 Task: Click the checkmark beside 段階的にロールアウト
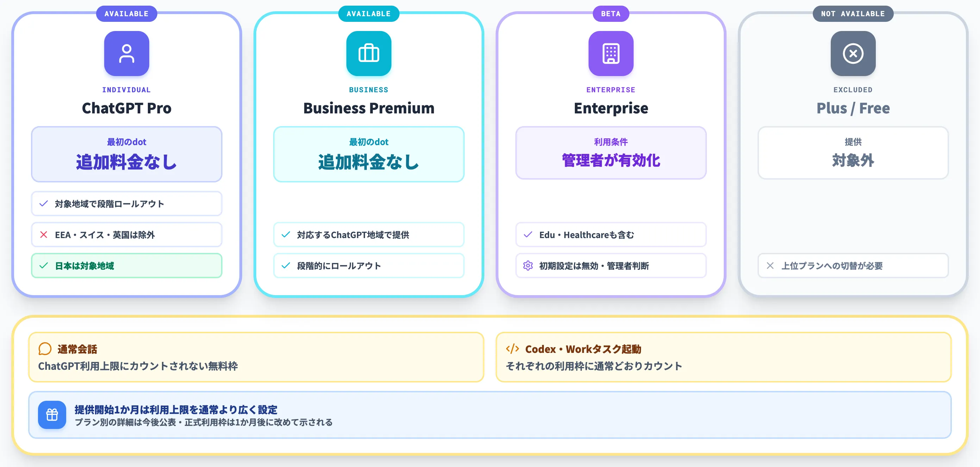tap(286, 266)
